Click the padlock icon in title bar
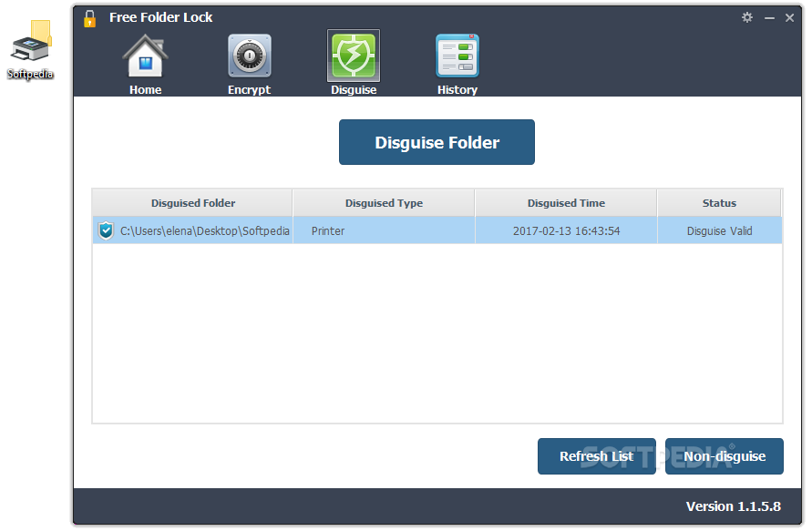 click(x=89, y=18)
